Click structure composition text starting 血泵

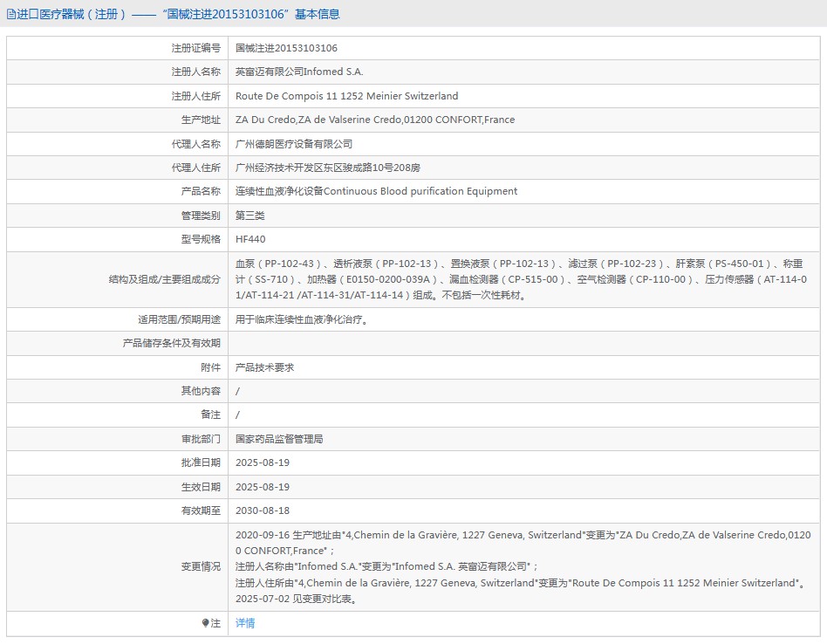tap(521, 279)
